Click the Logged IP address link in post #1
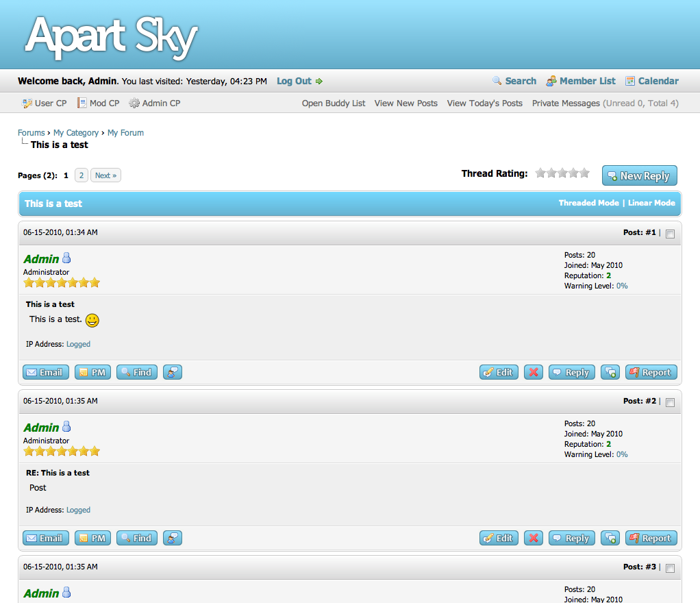700x603 pixels. click(78, 344)
